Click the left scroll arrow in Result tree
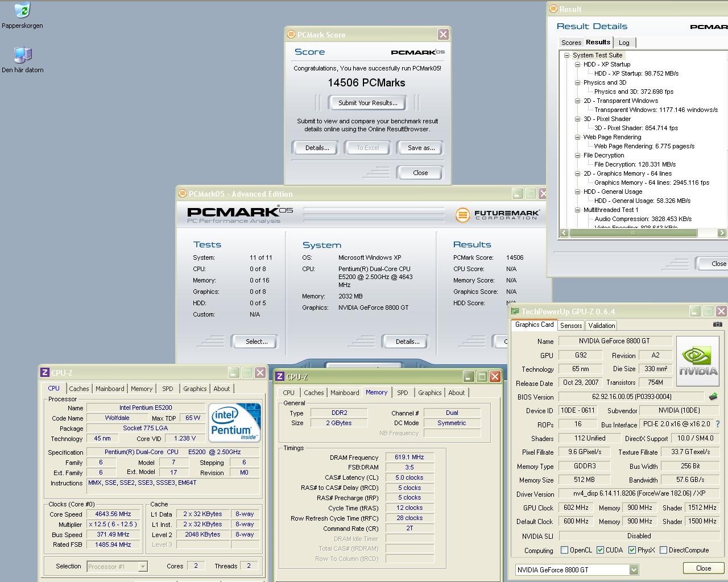728x582 pixels. pyautogui.click(x=564, y=232)
